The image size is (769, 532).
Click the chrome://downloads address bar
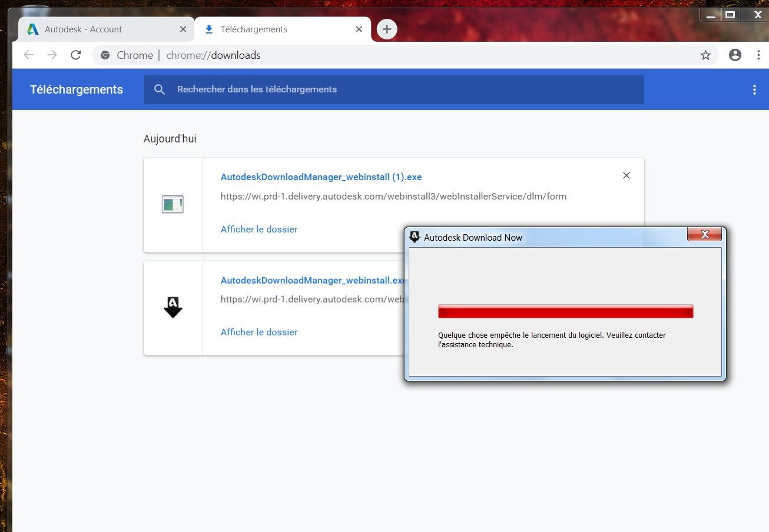tap(405, 55)
